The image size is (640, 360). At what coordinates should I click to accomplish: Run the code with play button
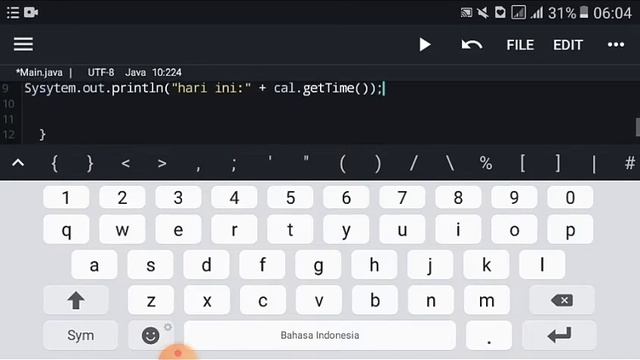[424, 44]
